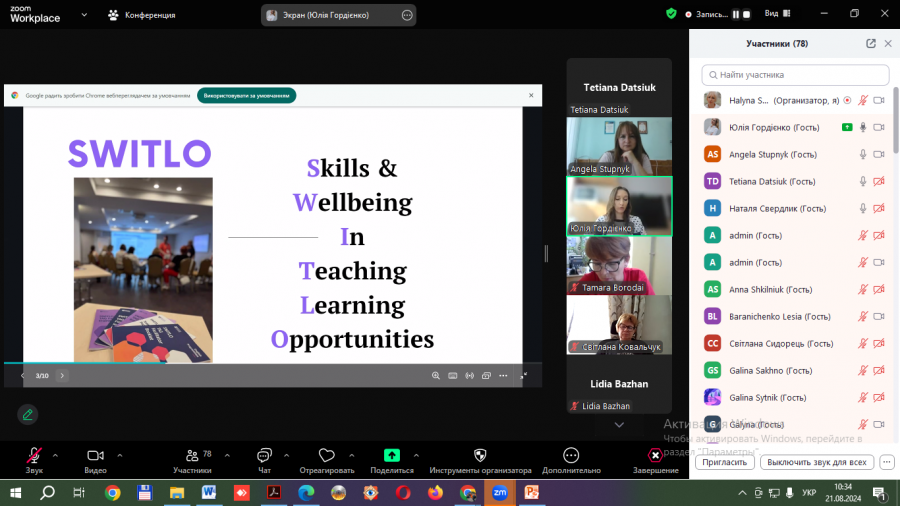The height and width of the screenshot is (506, 900).
Task: Select Angela Stupnyk video thumbnail
Action: [619, 146]
